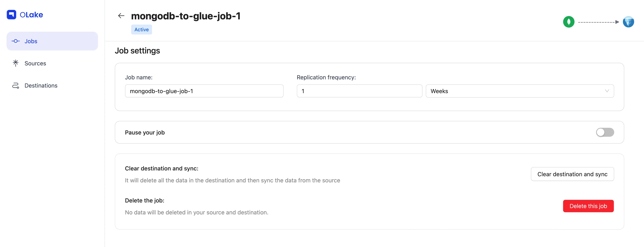Click the Sources asterisk icon
Image resolution: width=644 pixels, height=247 pixels.
15,63
